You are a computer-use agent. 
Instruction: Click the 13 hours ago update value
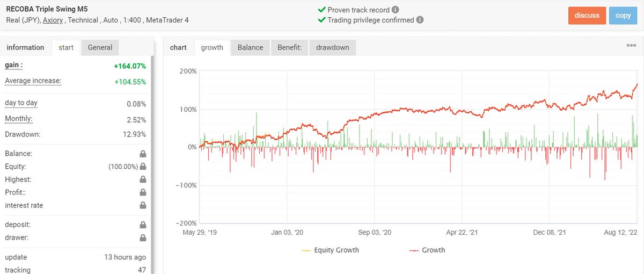[125, 257]
